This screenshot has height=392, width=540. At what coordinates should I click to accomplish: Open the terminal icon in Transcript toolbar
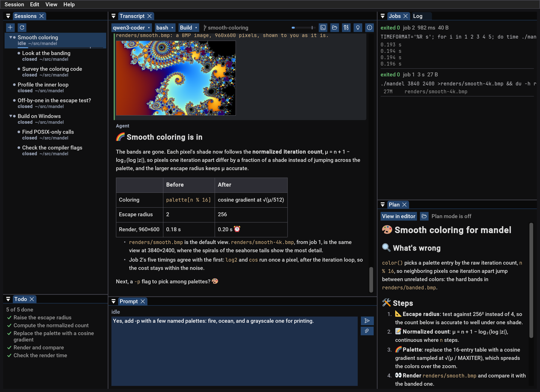pos(323,27)
